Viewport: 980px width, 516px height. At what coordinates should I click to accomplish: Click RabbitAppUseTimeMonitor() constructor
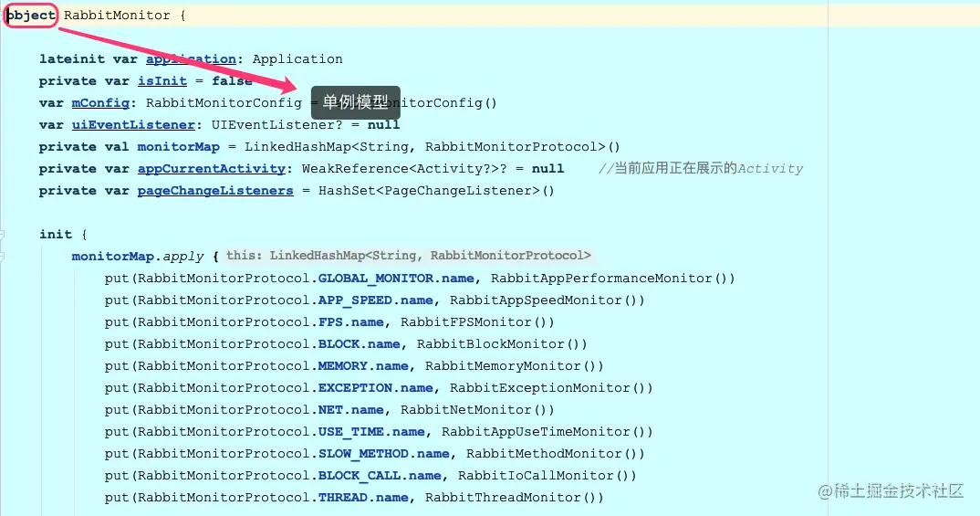coord(547,431)
